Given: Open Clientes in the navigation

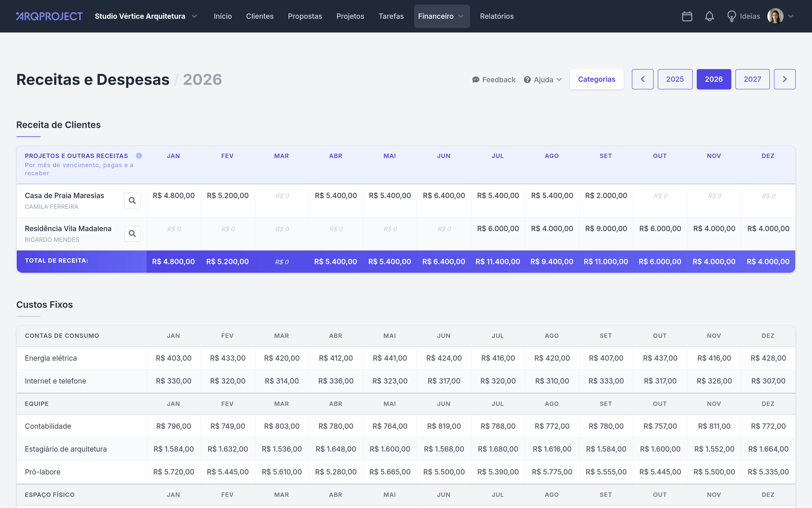Looking at the screenshot, I should [260, 16].
